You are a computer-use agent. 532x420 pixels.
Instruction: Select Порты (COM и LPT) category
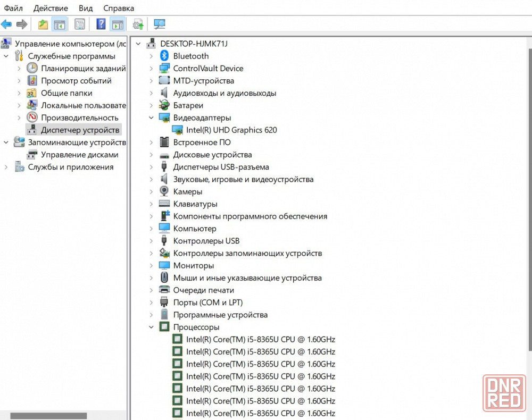click(x=208, y=303)
